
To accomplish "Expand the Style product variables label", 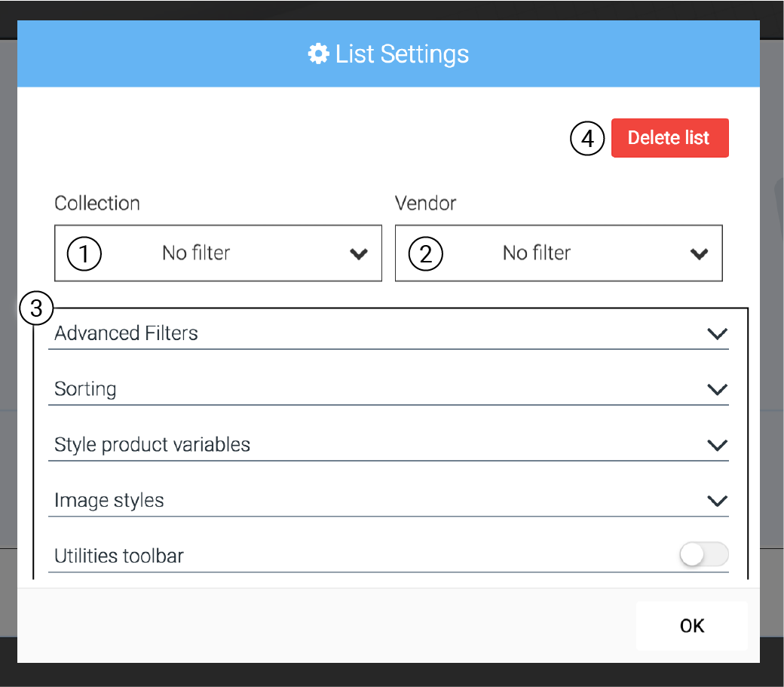I will (x=152, y=445).
